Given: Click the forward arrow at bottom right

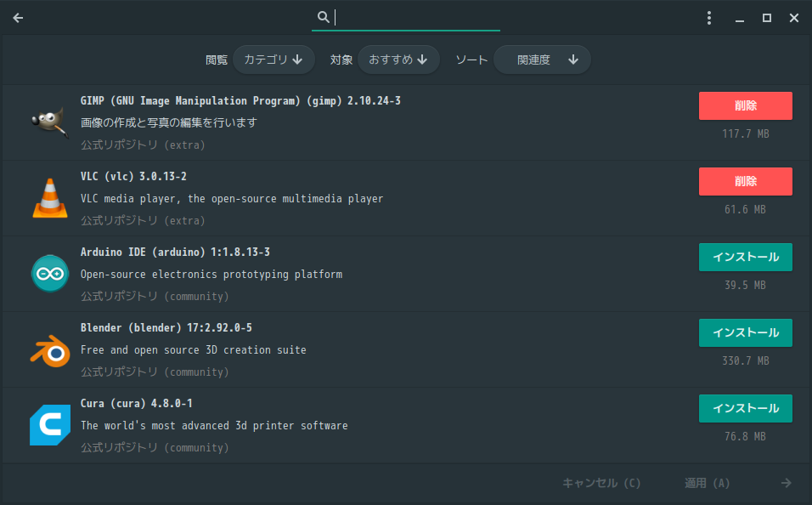Looking at the screenshot, I should tap(787, 483).
